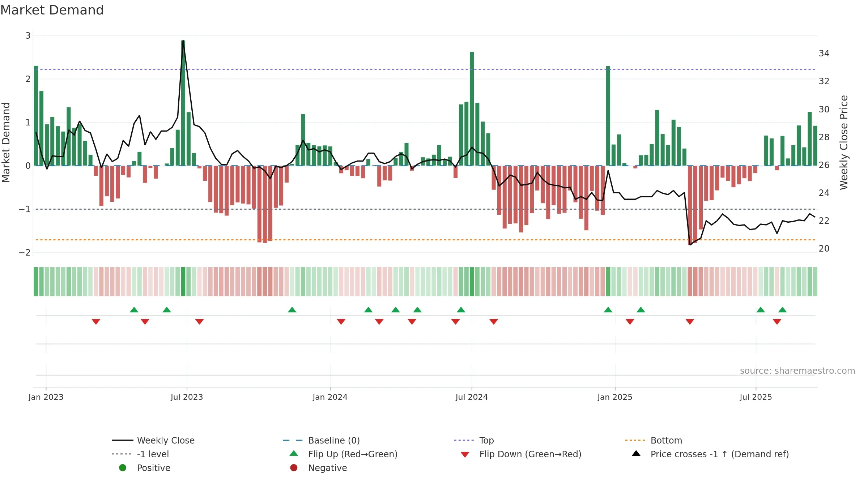This screenshot has height=488, width=868.
Task: Click the Top legend label
Action: 486,440
